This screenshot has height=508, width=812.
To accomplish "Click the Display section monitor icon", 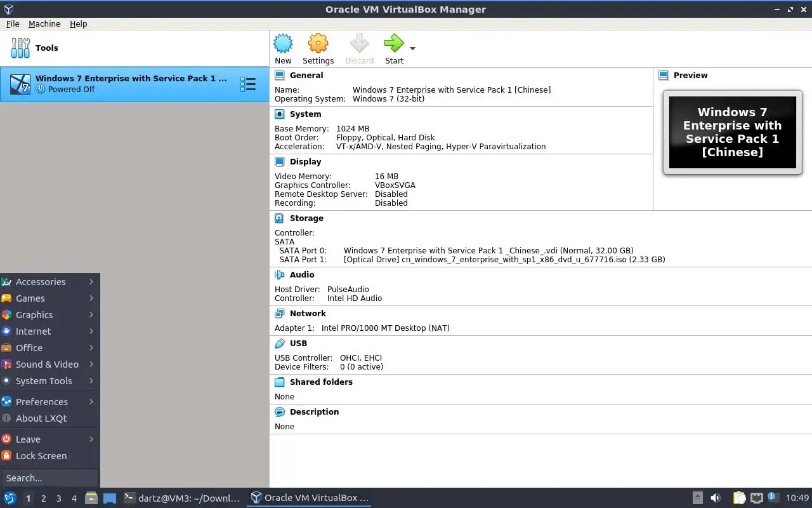I will click(x=280, y=162).
